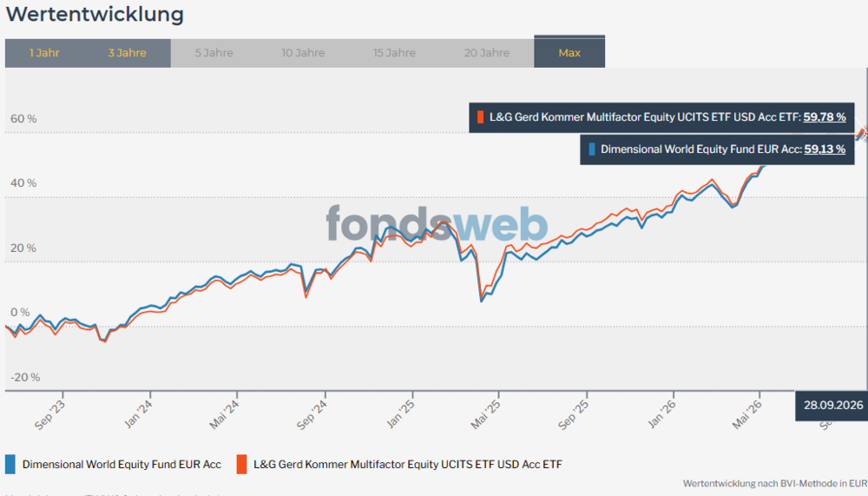Viewport: 868px width, 496px height.
Task: Click the Mai '24 axis label
Action: pos(224,414)
